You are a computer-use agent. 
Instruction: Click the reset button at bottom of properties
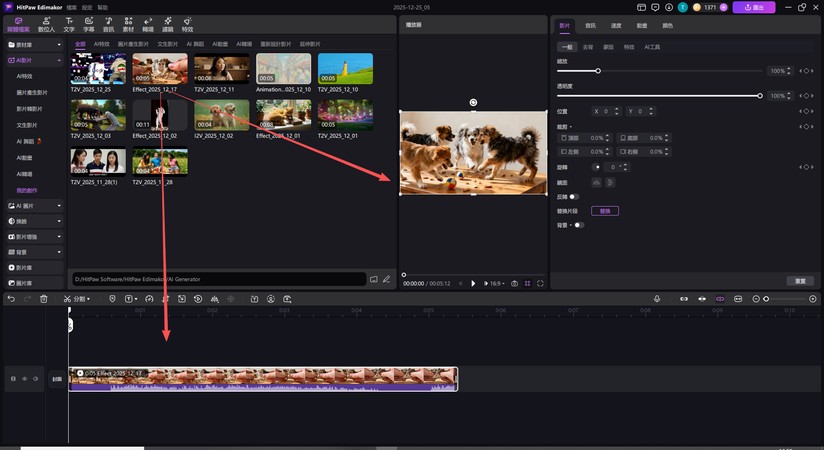800,281
